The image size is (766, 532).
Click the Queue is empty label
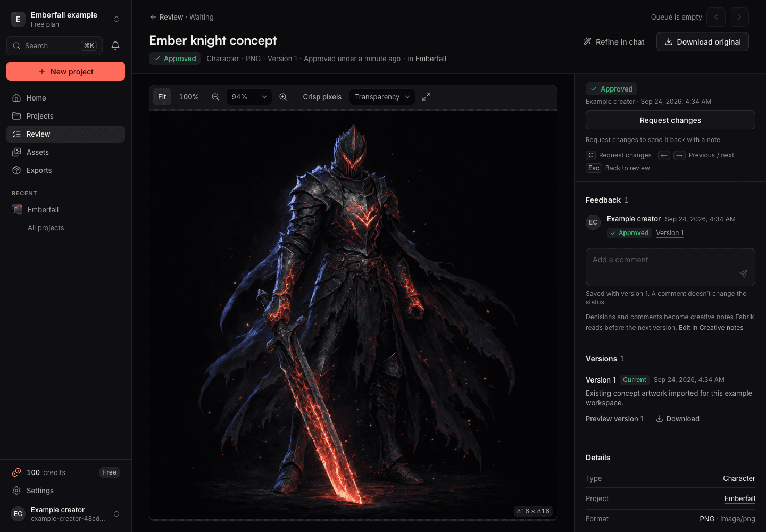point(676,17)
